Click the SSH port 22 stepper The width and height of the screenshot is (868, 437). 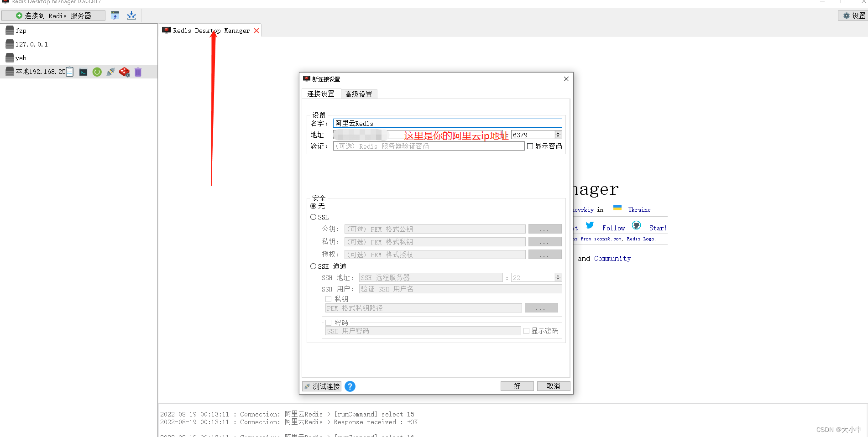point(558,277)
